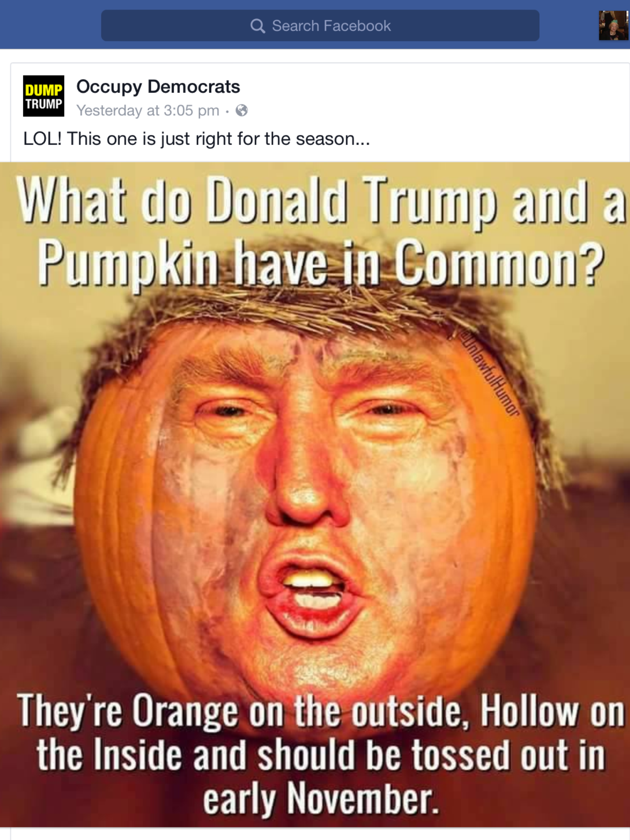This screenshot has width=630, height=840.
Task: Focus the Search Facebook field
Action: click(320, 25)
